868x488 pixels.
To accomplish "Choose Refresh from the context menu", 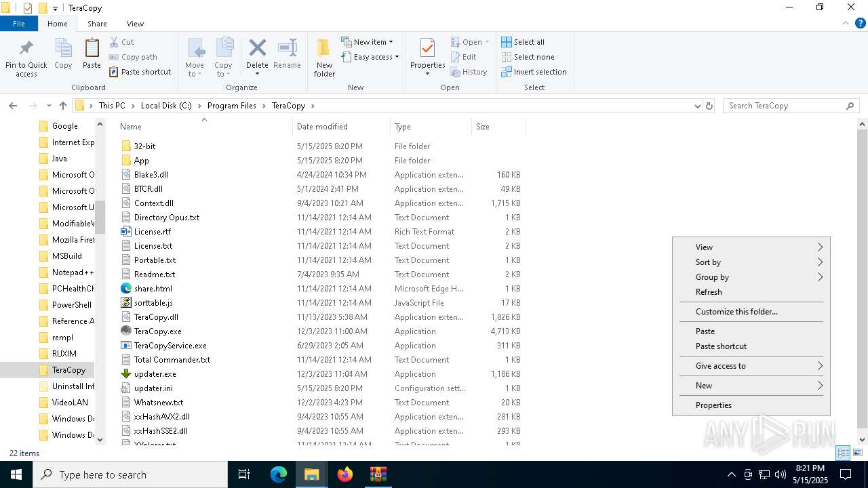I will 751,292.
